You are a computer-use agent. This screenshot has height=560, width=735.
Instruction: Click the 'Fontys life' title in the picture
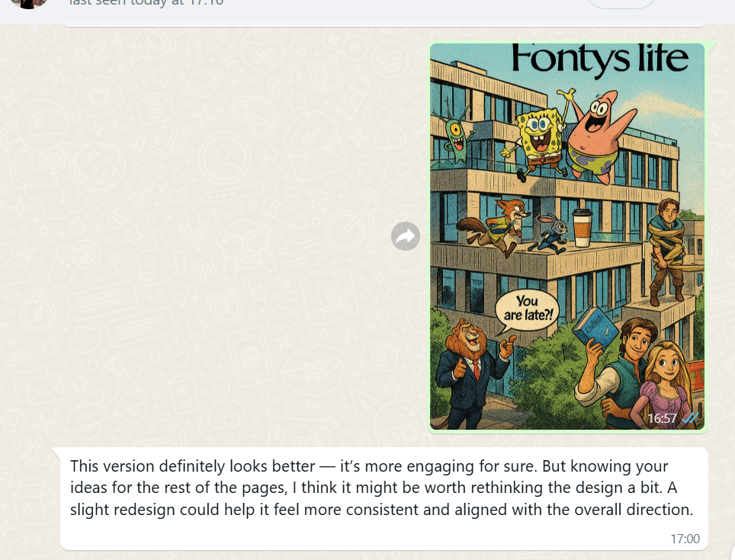[x=600, y=59]
